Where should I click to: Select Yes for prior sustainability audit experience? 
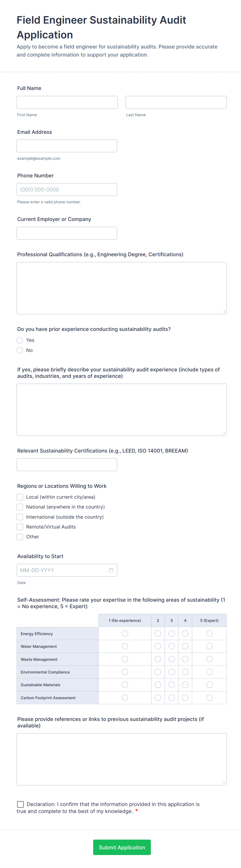click(19, 340)
